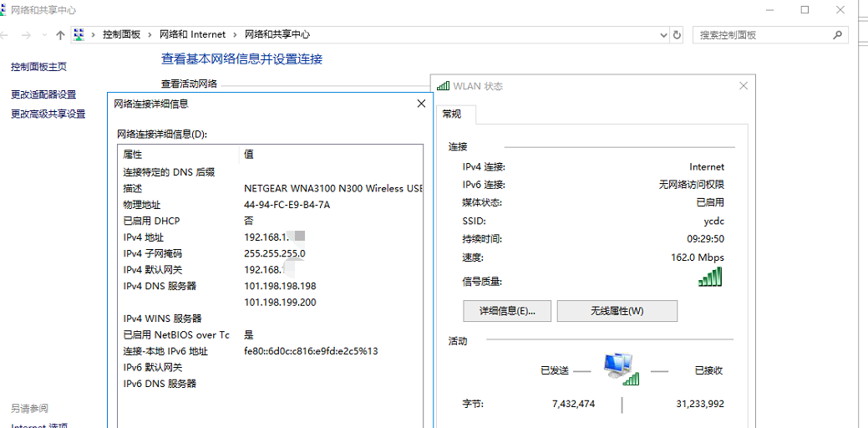The width and height of the screenshot is (868, 428).
Task: Refresh the address bar
Action: point(677,35)
